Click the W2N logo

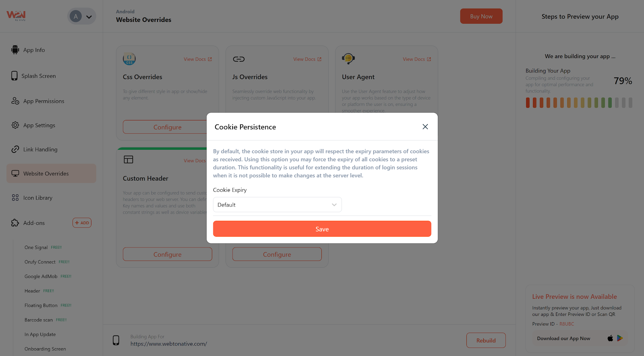(16, 16)
